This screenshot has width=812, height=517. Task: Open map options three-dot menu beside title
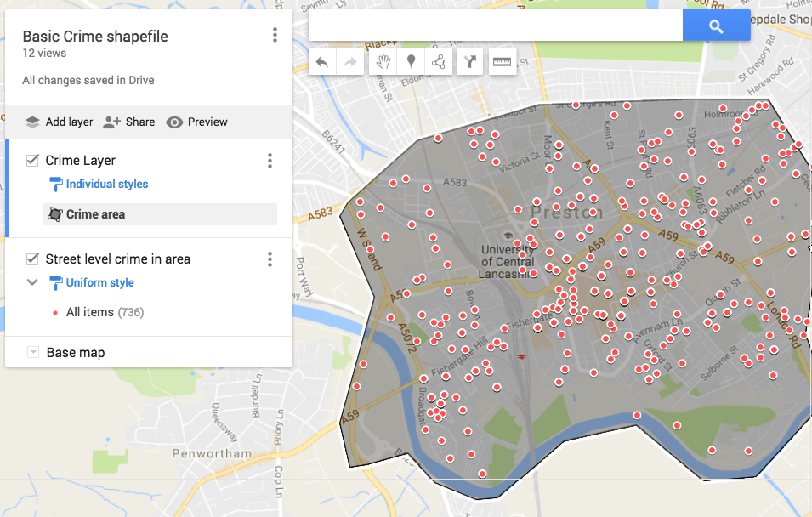coord(275,35)
